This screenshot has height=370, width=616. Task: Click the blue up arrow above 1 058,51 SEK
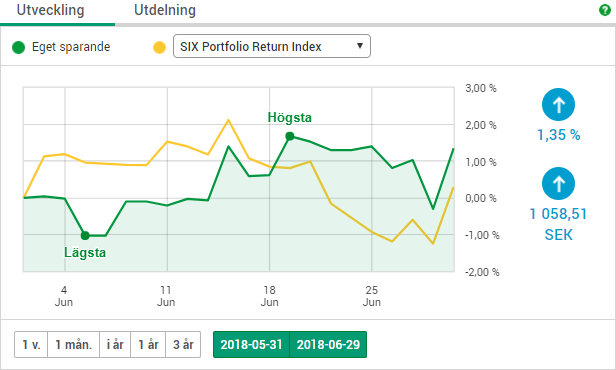pyautogui.click(x=558, y=183)
